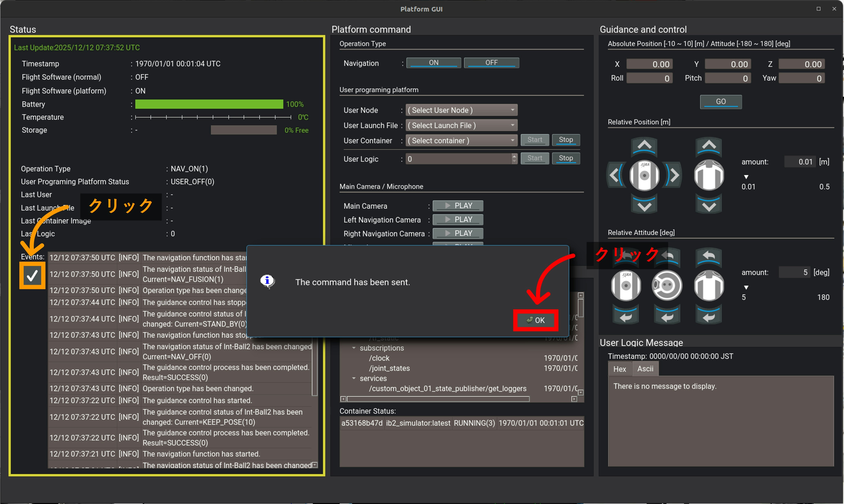
Task: Toggle the Events checkbox
Action: 32,276
